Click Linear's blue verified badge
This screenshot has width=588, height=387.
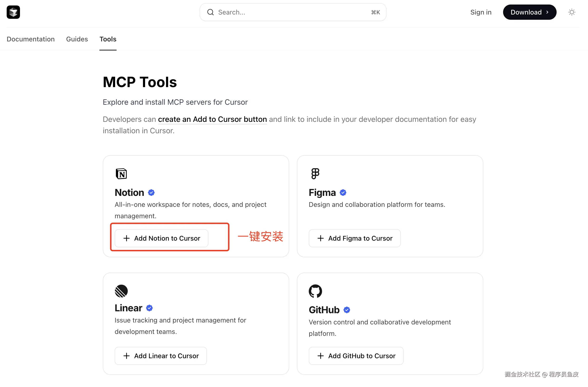coord(149,308)
